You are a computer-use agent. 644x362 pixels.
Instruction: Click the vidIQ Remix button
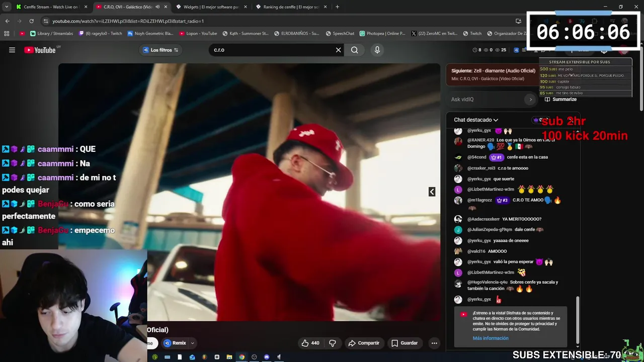click(175, 343)
